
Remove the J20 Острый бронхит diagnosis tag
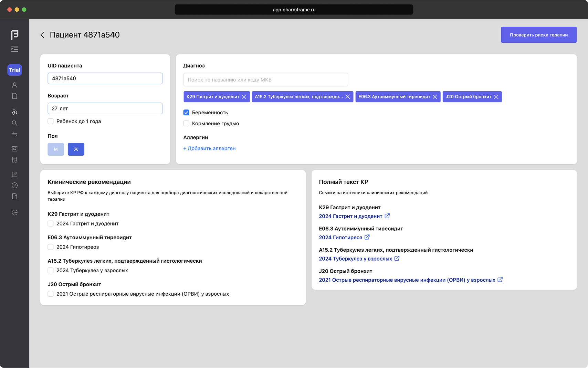click(496, 97)
